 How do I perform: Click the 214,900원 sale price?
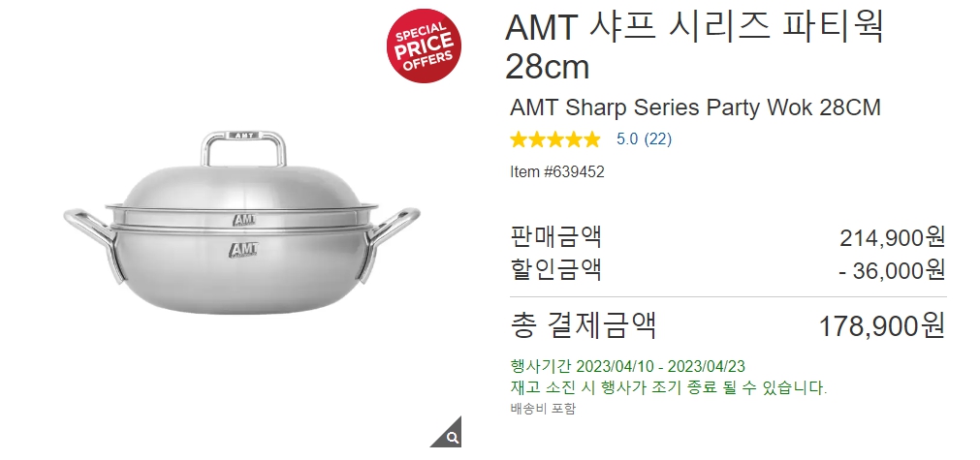pos(892,238)
